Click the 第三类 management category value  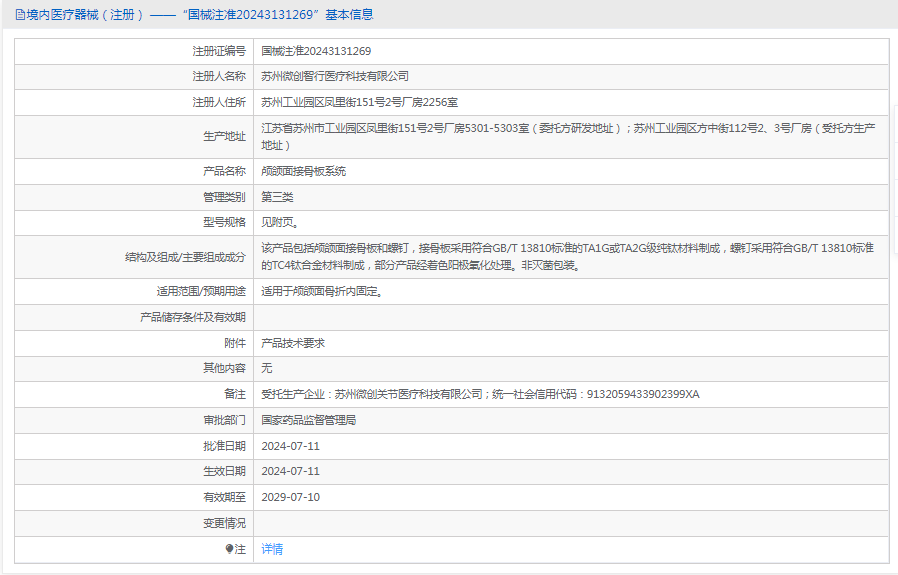coord(277,197)
